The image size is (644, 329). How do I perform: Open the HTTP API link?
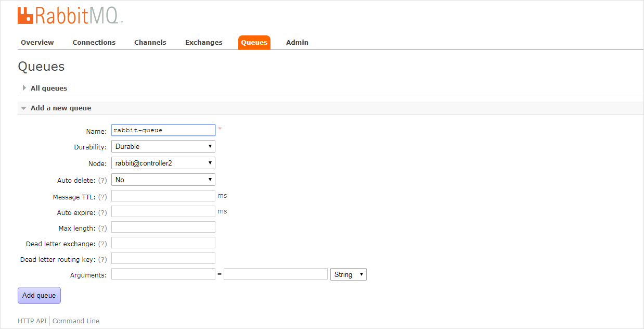tap(32, 321)
